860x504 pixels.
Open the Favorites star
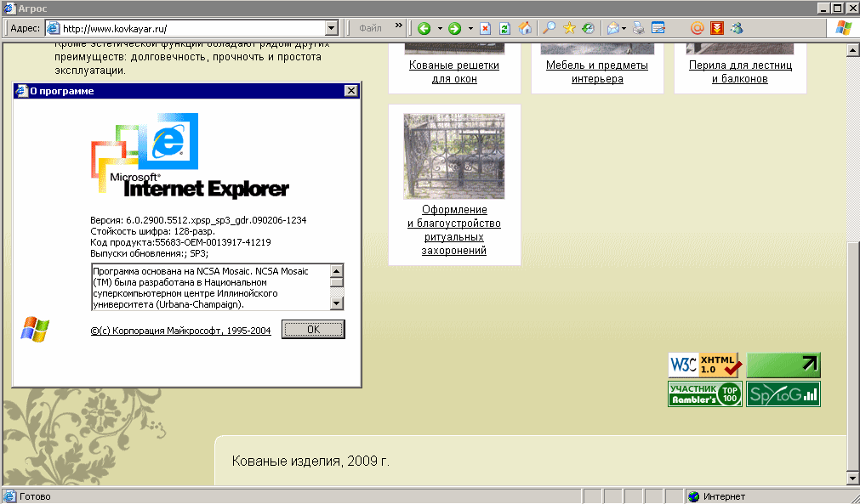pyautogui.click(x=569, y=28)
